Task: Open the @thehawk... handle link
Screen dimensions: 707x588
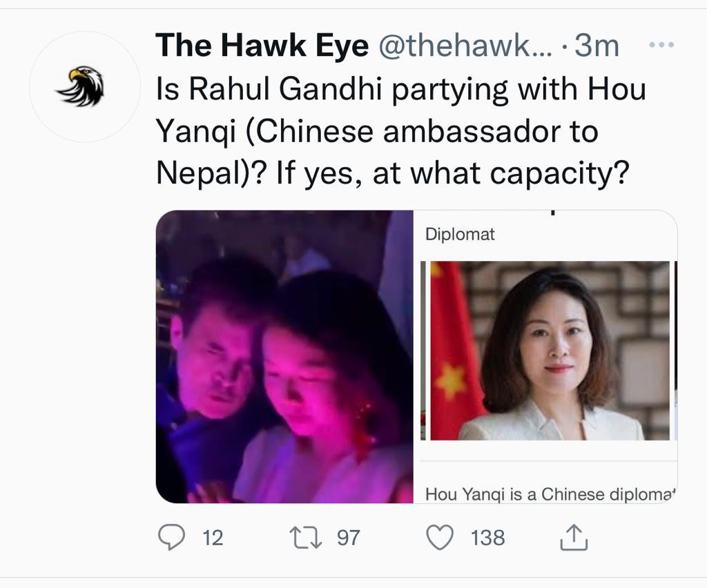Action: click(x=465, y=46)
